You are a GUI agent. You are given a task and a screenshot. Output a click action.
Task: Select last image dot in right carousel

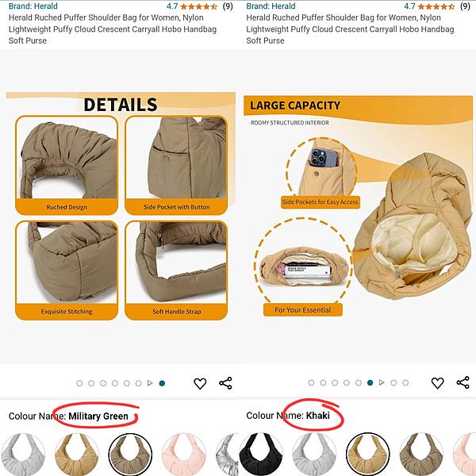[x=405, y=382]
